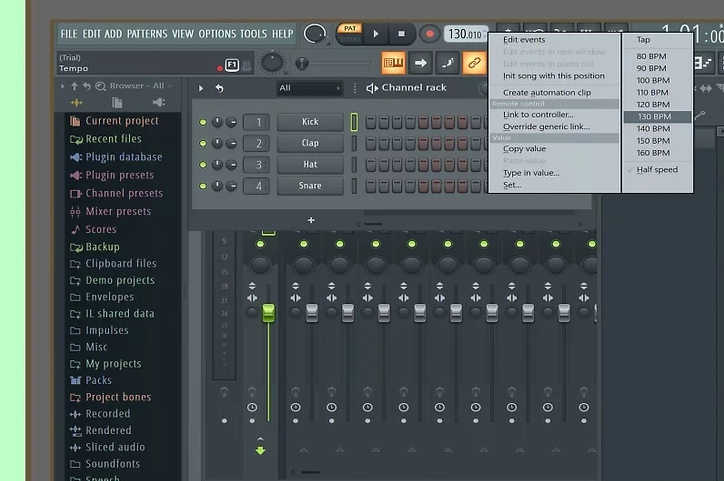Add a channel with plus button
Viewport: 724px width, 481px height.
pos(311,220)
